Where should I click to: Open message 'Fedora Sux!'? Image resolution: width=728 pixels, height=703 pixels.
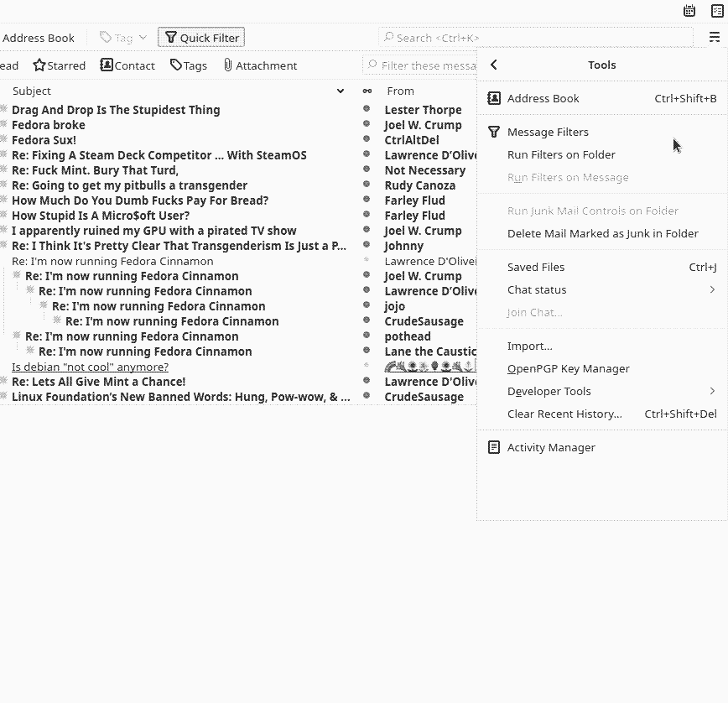coord(44,140)
